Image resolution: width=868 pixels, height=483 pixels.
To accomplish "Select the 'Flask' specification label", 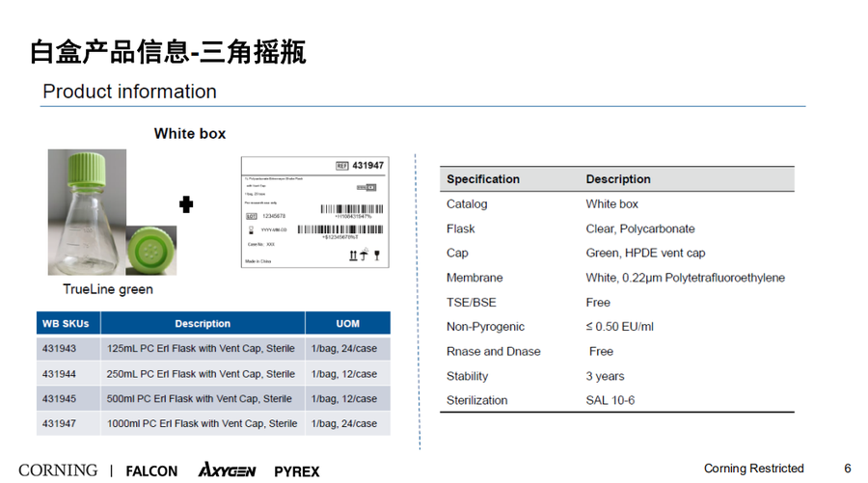I will tap(461, 228).
